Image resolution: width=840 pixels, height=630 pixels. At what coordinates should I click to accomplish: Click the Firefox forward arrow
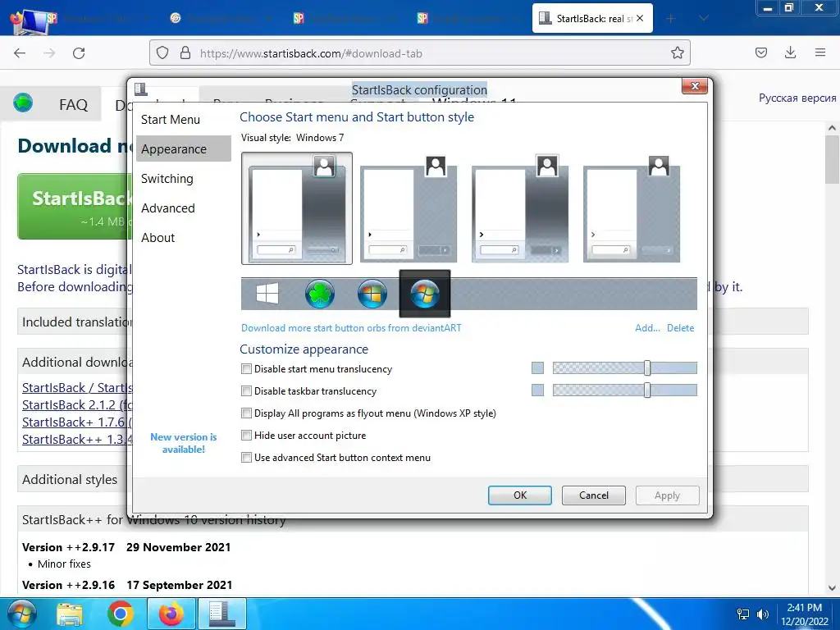[49, 53]
